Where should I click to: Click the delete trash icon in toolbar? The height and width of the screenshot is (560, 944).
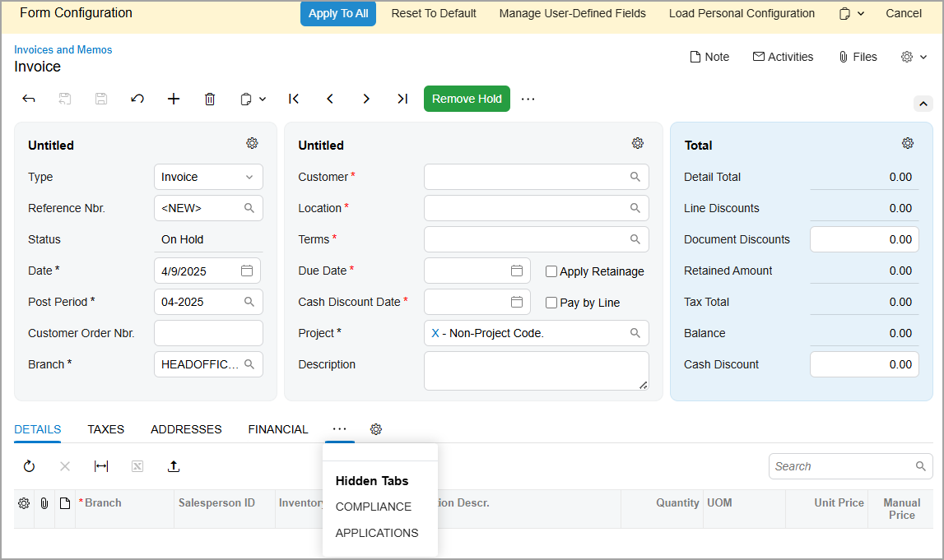click(x=210, y=99)
